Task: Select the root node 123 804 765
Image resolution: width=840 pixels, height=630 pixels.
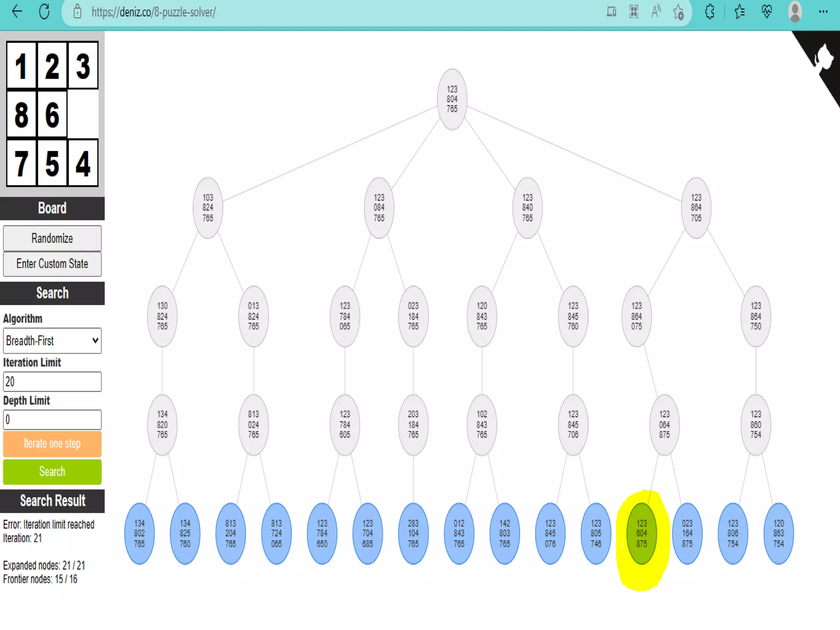Action: click(452, 99)
